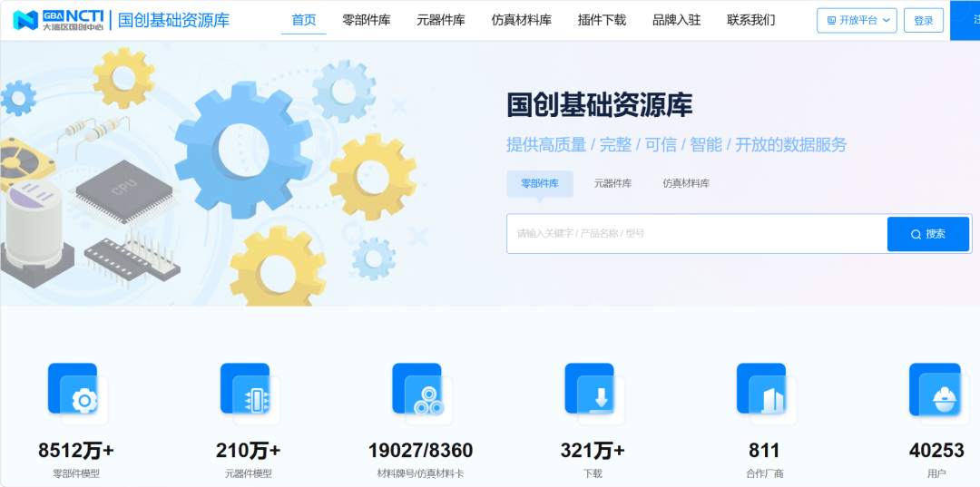Click the 40253 users count
This screenshot has width=980, height=487.
[936, 450]
